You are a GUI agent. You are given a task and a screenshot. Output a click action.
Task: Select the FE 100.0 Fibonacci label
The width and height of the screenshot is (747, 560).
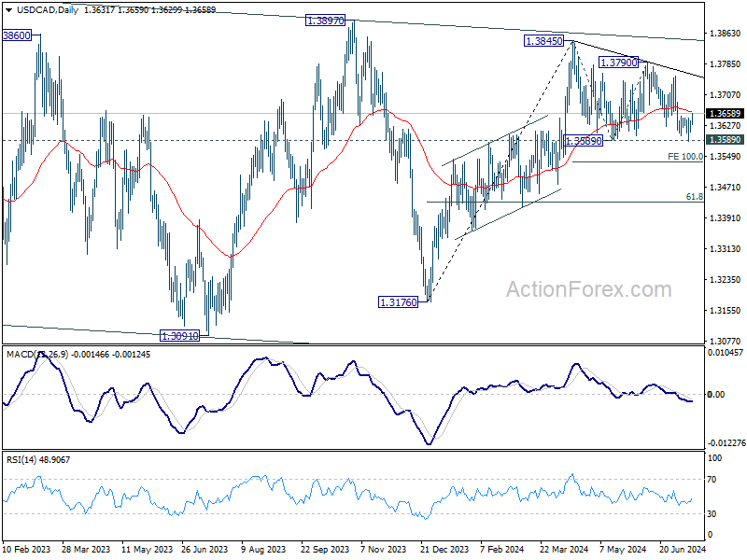685,156
